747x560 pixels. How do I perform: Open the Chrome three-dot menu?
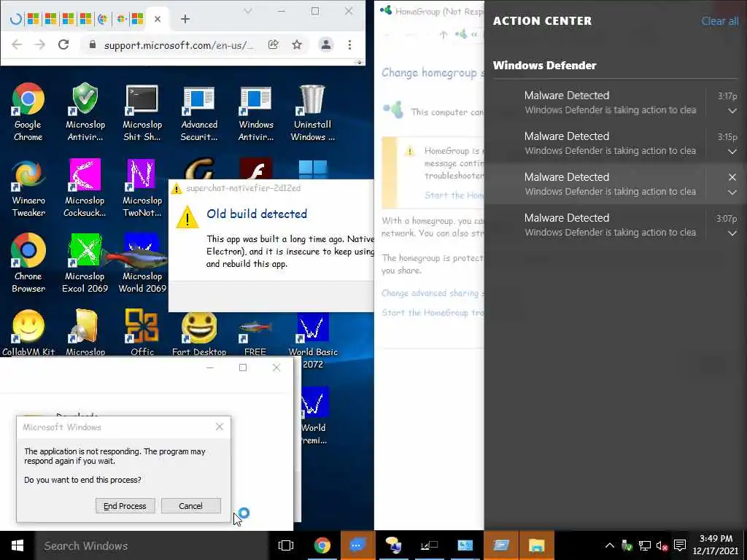(x=349, y=44)
